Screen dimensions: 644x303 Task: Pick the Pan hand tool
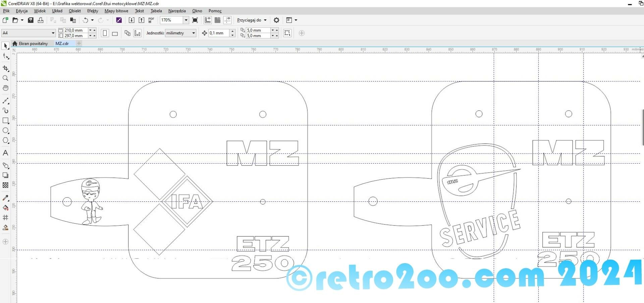[5, 88]
